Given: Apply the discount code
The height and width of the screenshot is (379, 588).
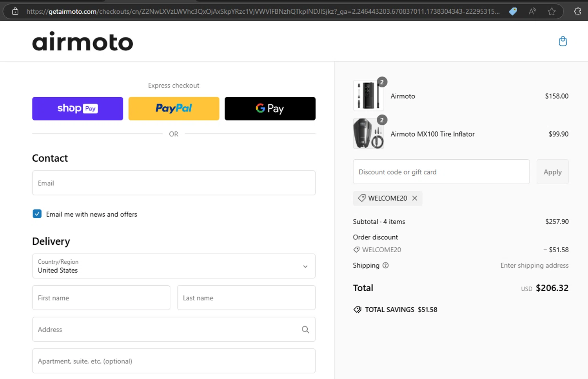Looking at the screenshot, I should pyautogui.click(x=552, y=172).
